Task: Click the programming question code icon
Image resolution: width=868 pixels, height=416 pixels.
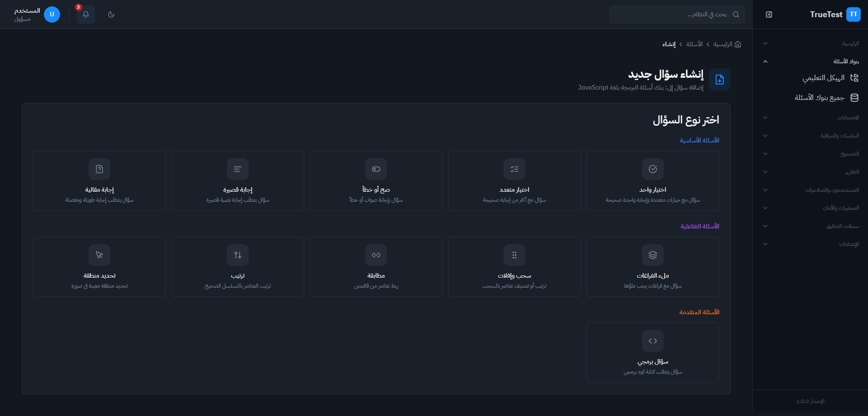Action: (652, 341)
